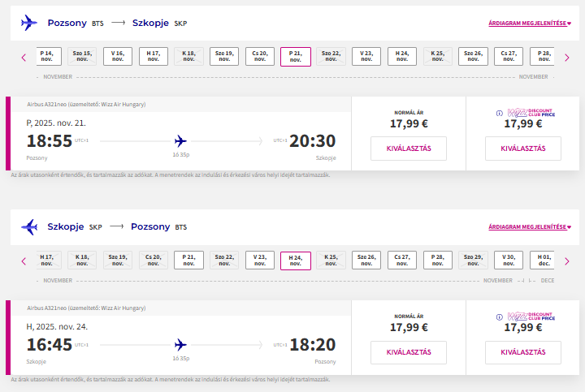Screen dimensions: 585x392
Task: Select the K 25, nov. return date tab
Action: pyautogui.click(x=331, y=261)
